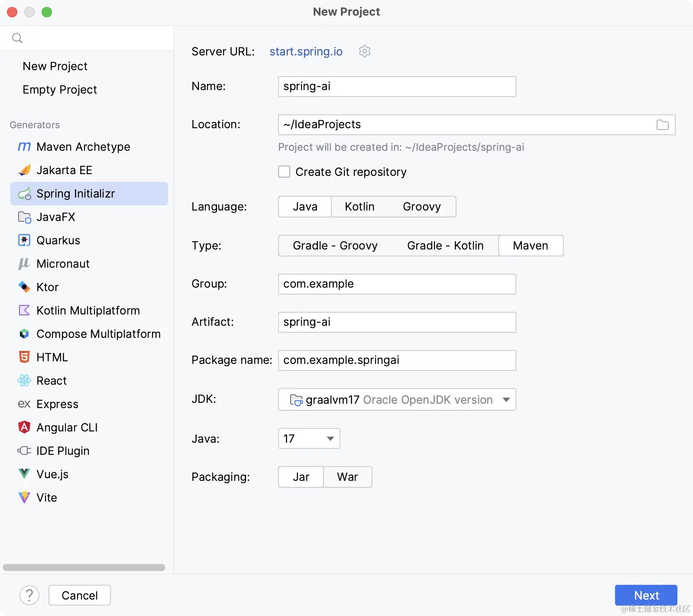Select Compose Multiplatform generator label
This screenshot has width=693, height=616.
point(98,334)
